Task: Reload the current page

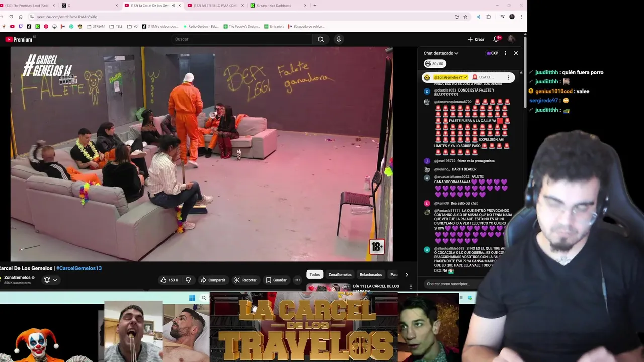Action: point(11,17)
